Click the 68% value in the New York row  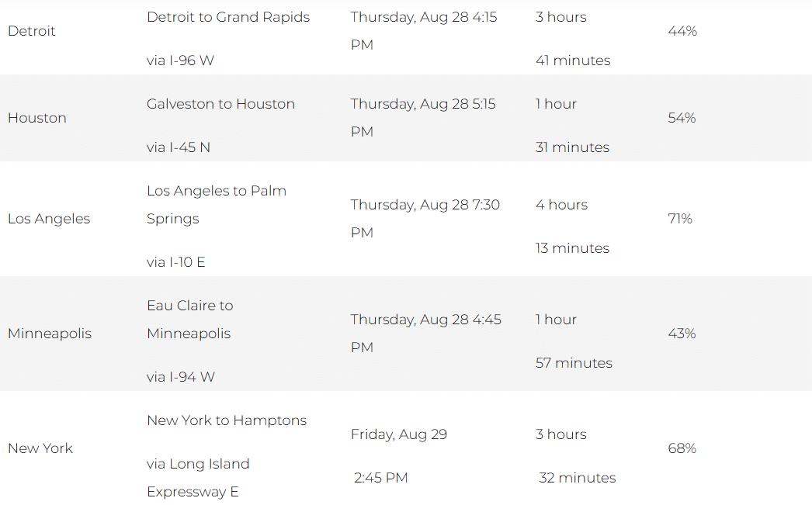(682, 448)
